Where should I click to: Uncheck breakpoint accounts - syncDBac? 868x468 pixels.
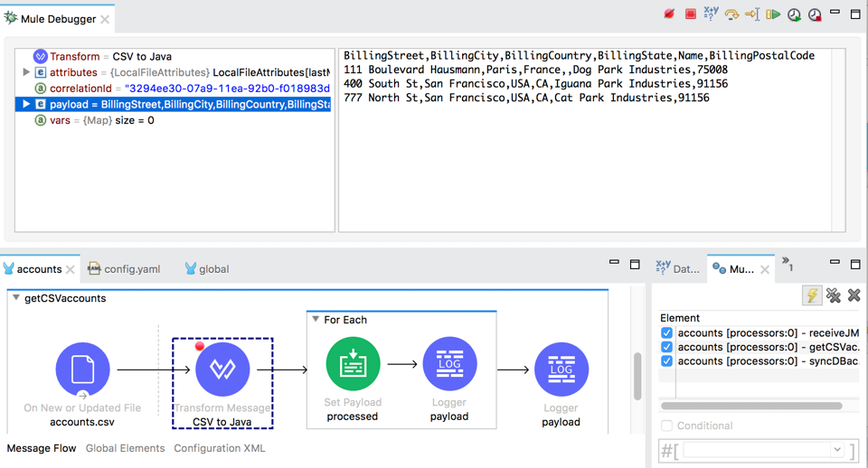pyautogui.click(x=666, y=361)
